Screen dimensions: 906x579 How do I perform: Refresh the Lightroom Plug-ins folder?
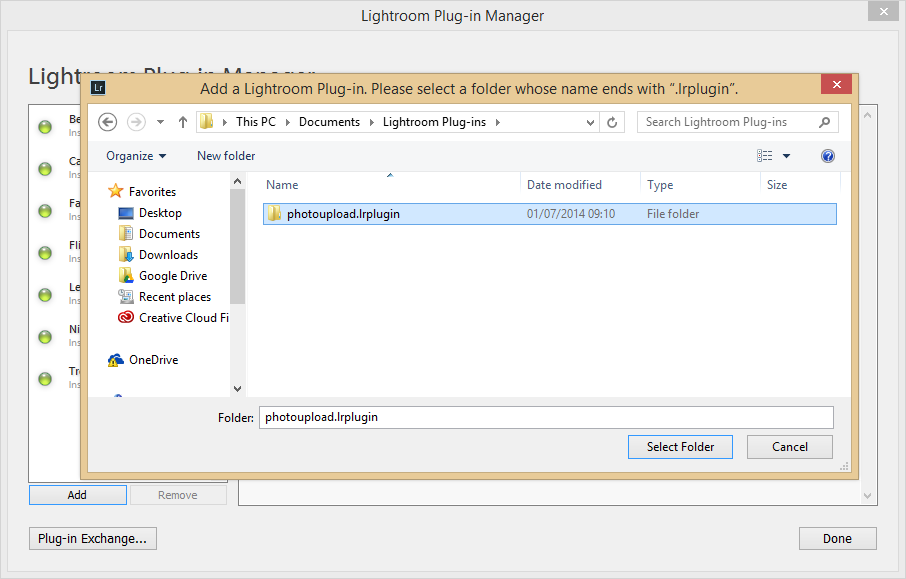[613, 122]
